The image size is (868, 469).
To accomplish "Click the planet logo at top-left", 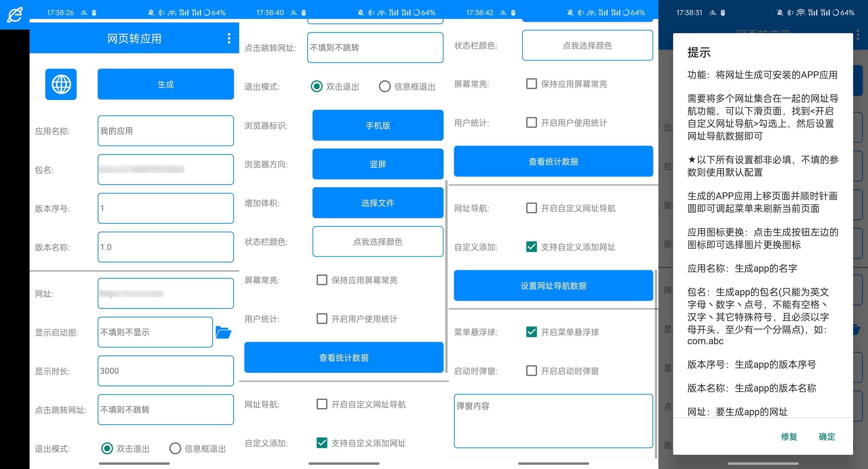I will (15, 15).
